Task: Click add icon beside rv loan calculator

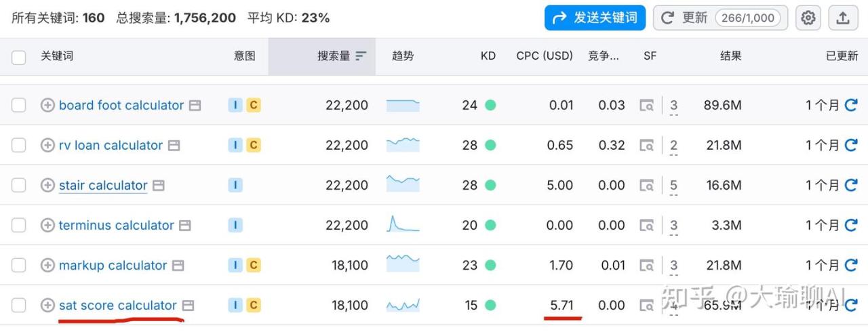Action: [47, 145]
